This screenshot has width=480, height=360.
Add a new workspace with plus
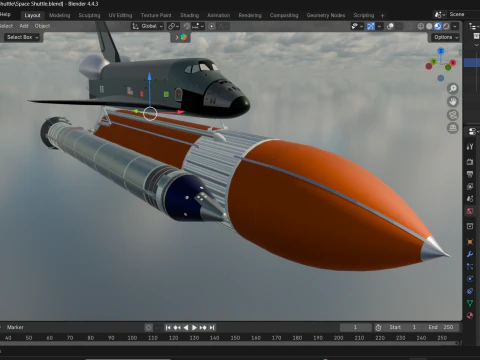(x=382, y=15)
